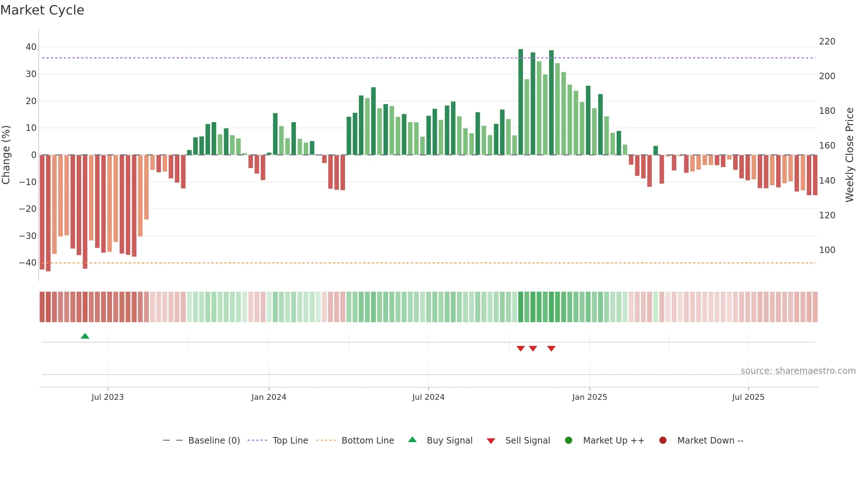868x488 pixels.
Task: Click the 220 tick on the right axis
Action: (x=827, y=42)
